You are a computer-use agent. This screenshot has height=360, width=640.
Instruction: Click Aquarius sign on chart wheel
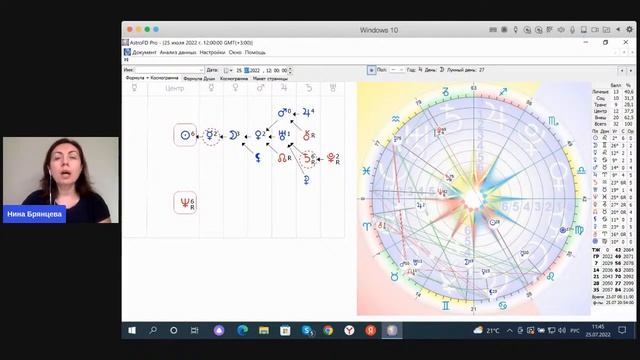[396, 119]
